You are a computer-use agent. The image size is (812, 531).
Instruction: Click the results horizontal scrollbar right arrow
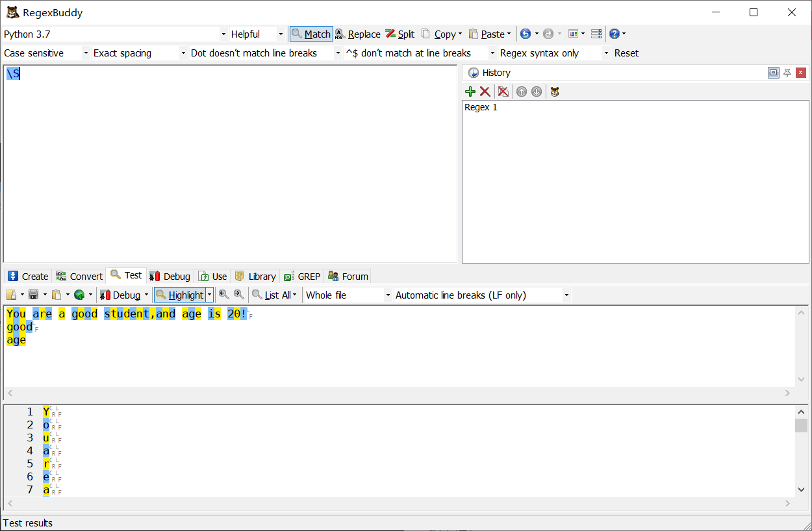pos(788,504)
